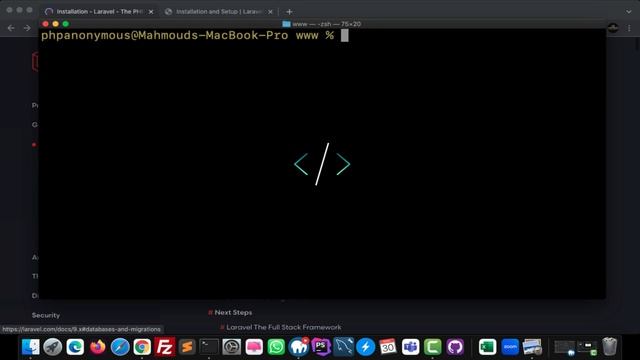
Task: Open MAMP elephant icon in dock
Action: coord(299,347)
